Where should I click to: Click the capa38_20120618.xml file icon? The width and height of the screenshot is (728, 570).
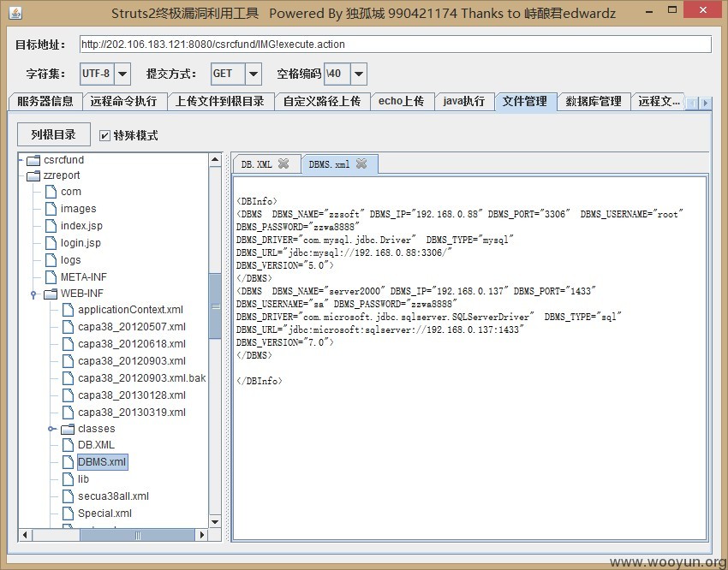[68, 344]
